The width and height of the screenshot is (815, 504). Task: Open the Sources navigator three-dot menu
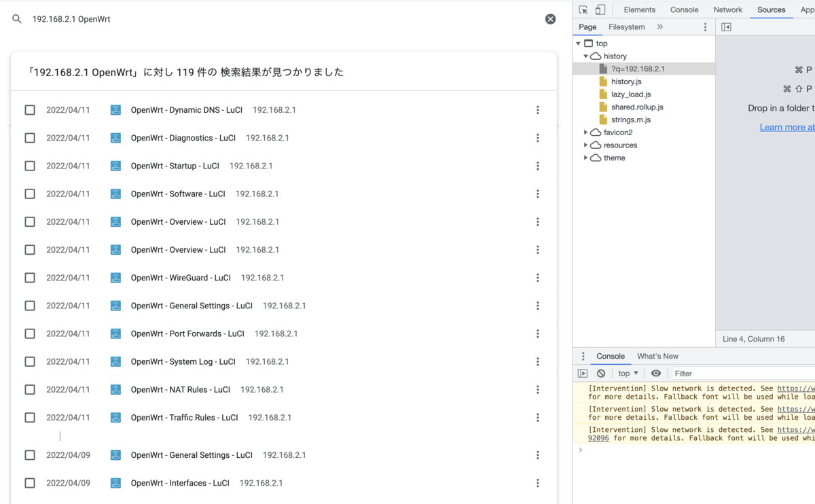705,27
